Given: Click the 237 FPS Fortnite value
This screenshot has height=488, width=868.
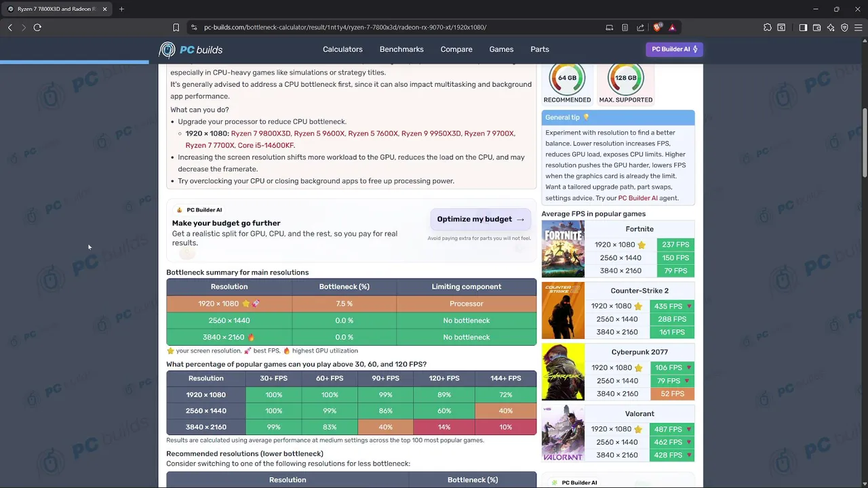Looking at the screenshot, I should [x=675, y=245].
